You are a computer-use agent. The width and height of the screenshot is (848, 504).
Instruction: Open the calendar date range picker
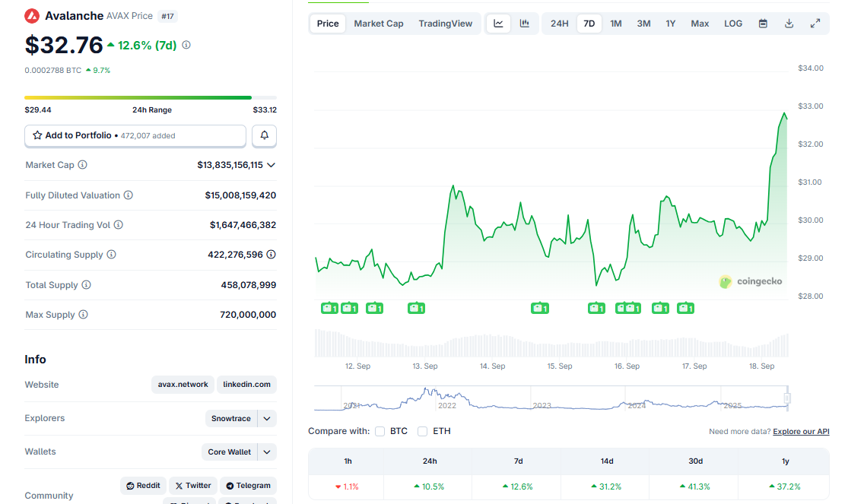763,24
